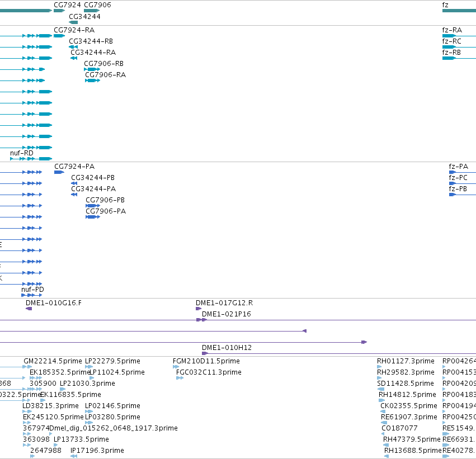Click the FGC032C11.3prime EST label
Viewport: 476px width, 459px height.
209,372
